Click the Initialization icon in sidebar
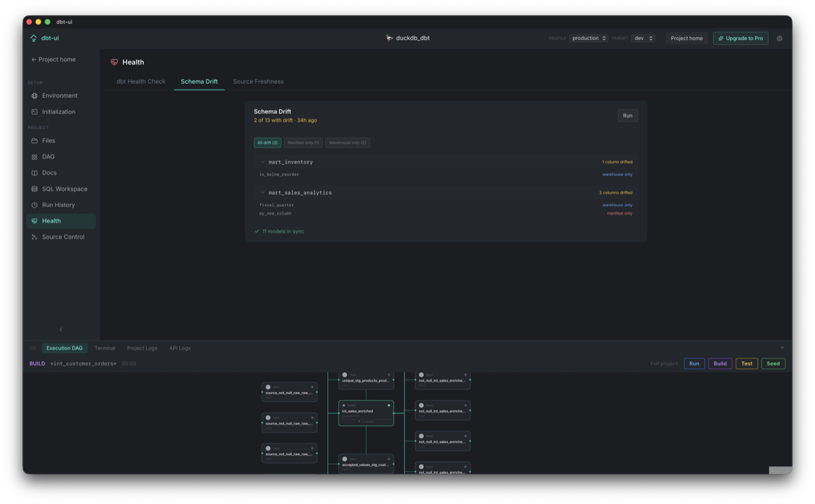Viewport: 815px width, 504px height. (x=35, y=112)
